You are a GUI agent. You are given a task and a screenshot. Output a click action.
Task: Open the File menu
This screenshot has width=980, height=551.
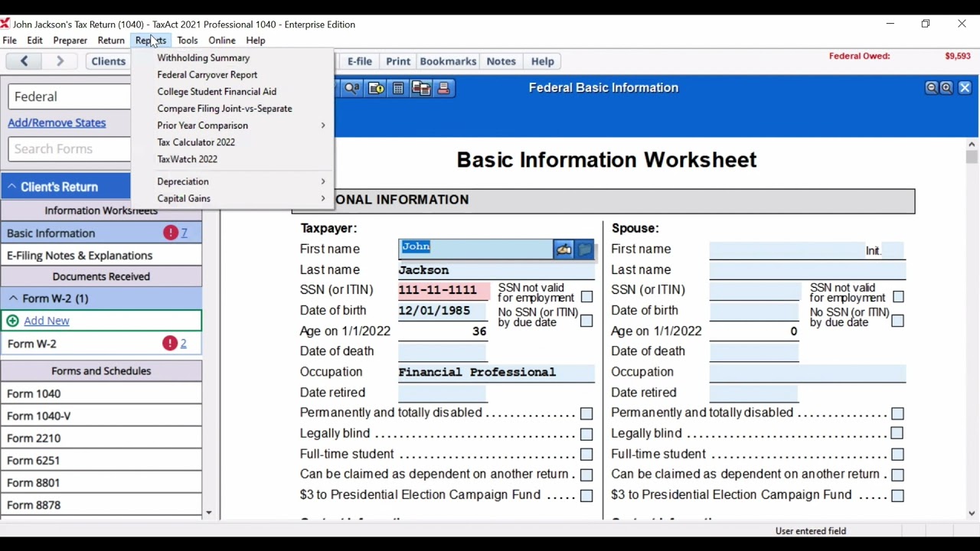tap(10, 41)
